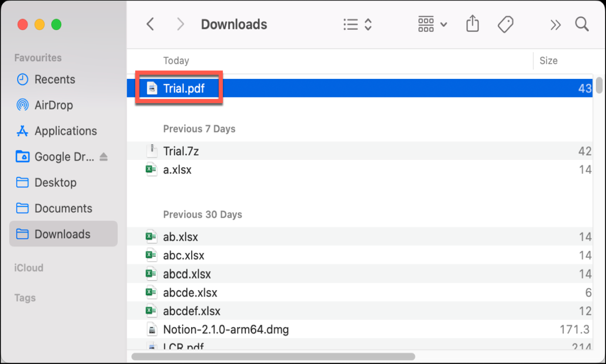
Task: Select the Notion-2.1.0-arm64.dmg file
Action: coord(360,330)
